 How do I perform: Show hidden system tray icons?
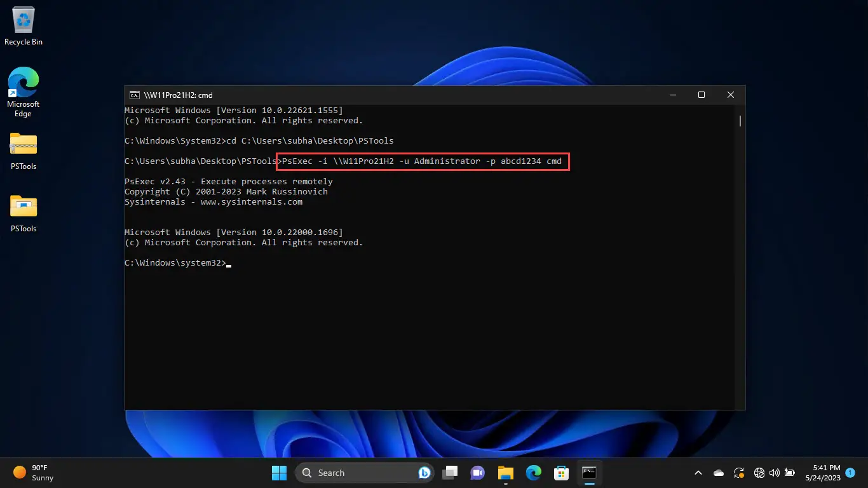[698, 473]
